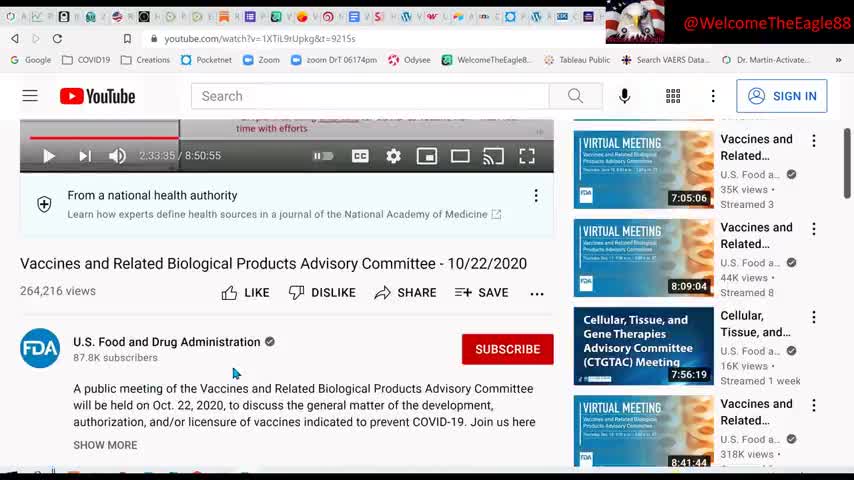Viewport: 854px width, 480px height.
Task: Open National Academy of Medicine link
Action: click(x=284, y=215)
